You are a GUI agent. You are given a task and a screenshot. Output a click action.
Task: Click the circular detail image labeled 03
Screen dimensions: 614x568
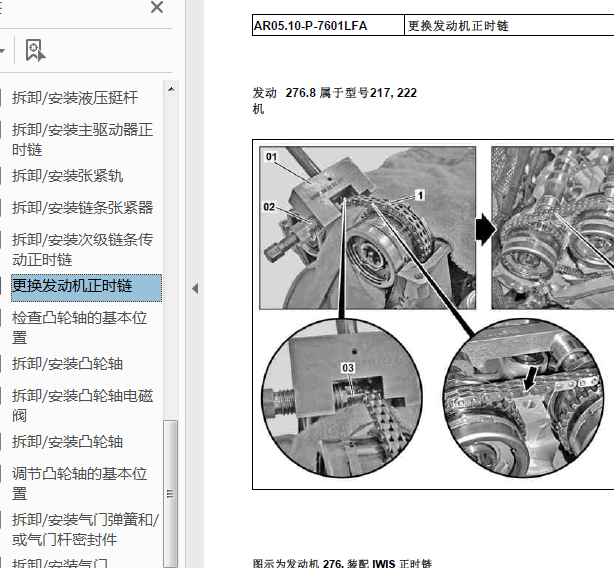341,398
